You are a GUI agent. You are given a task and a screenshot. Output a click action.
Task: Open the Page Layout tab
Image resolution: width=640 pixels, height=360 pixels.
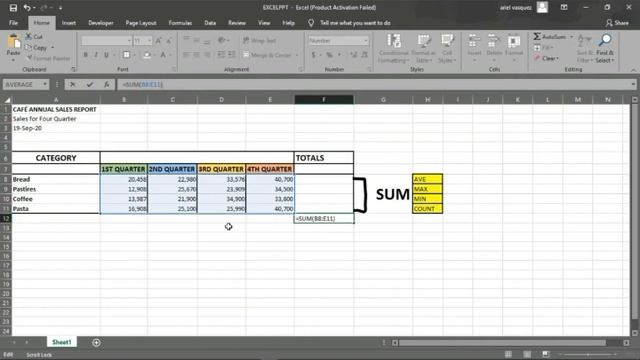click(x=141, y=23)
